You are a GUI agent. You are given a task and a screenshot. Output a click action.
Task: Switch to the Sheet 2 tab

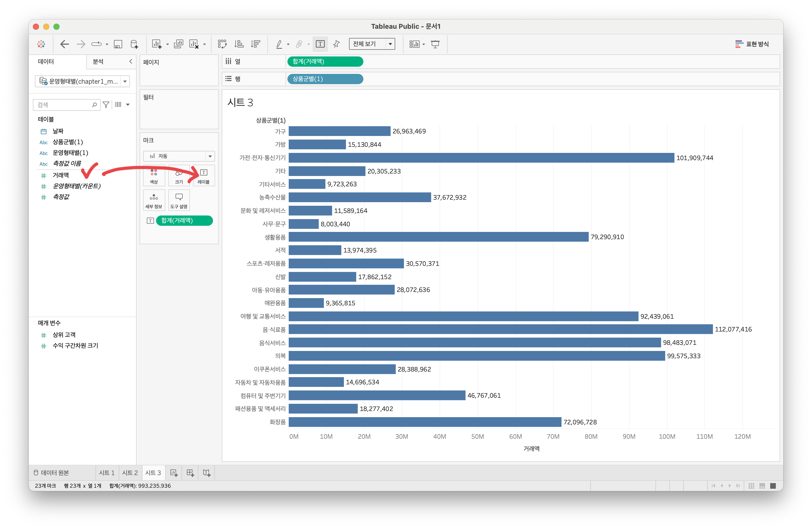pyautogui.click(x=130, y=473)
